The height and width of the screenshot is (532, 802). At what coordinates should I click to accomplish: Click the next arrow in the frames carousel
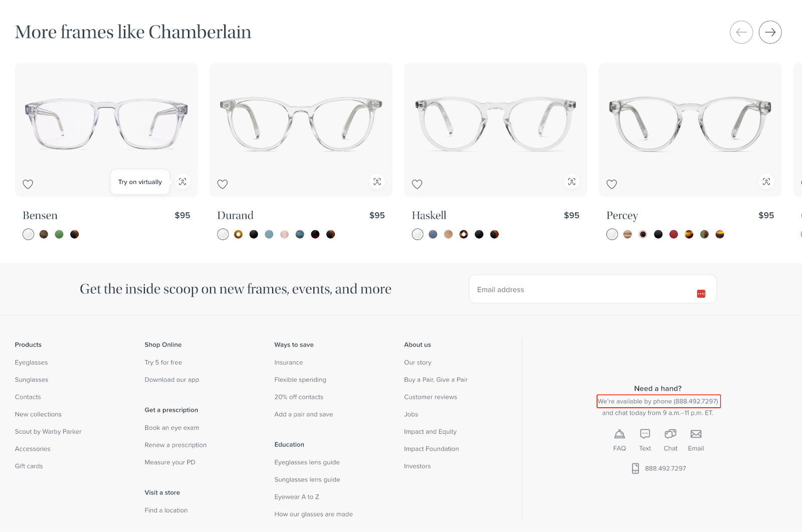pos(770,32)
